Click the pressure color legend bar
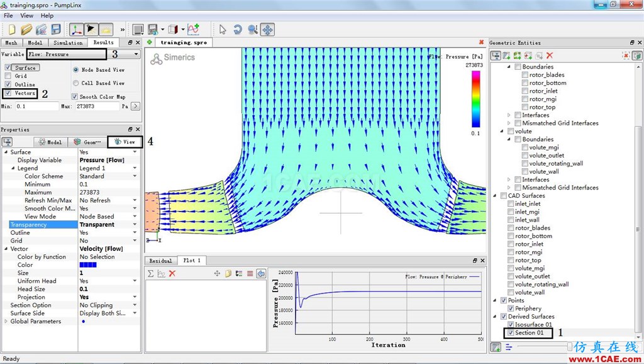 (475, 99)
